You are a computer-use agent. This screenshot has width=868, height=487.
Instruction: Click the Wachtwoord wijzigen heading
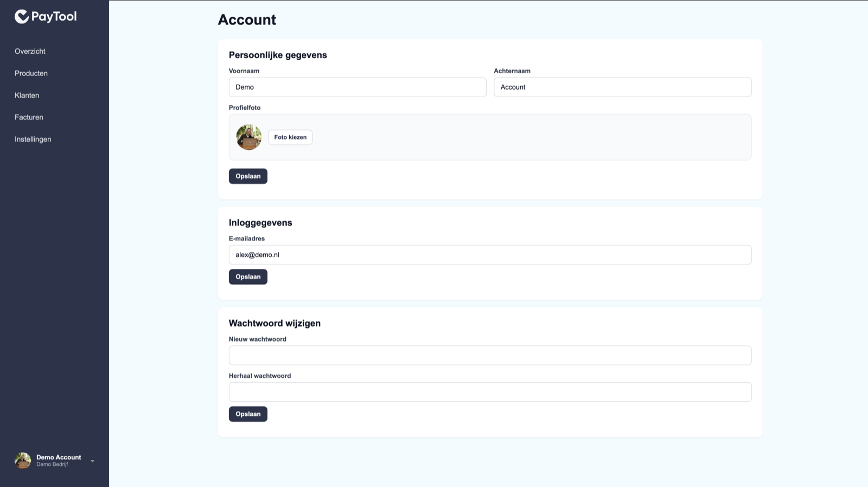[275, 323]
